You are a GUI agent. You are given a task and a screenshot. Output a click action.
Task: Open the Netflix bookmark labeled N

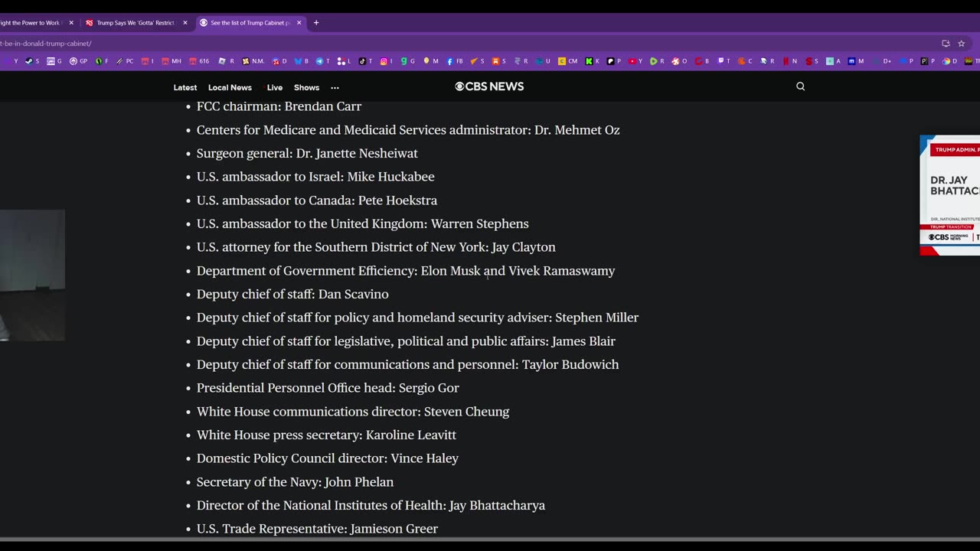tap(789, 61)
